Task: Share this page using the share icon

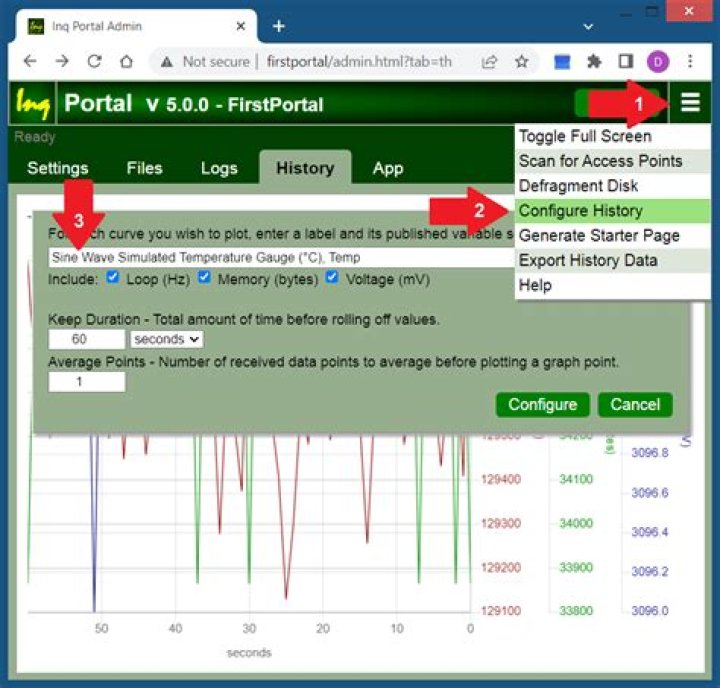Action: [x=489, y=61]
